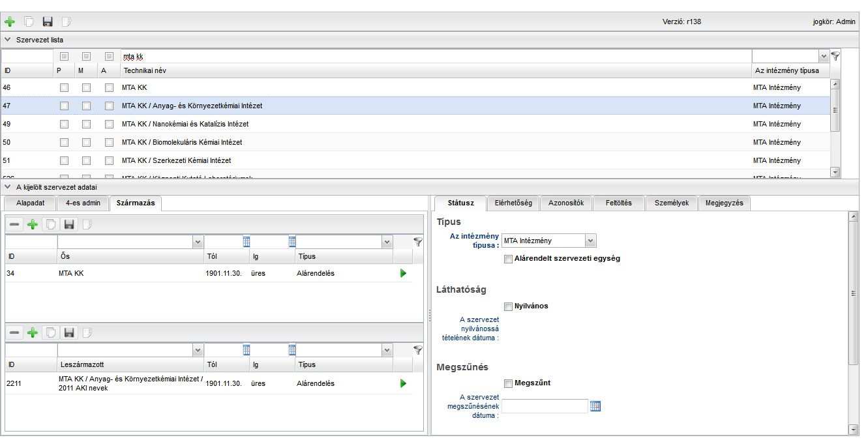The image size is (868, 442).
Task: Save with the top toolbar floppy disk icon
Action: pos(48,22)
